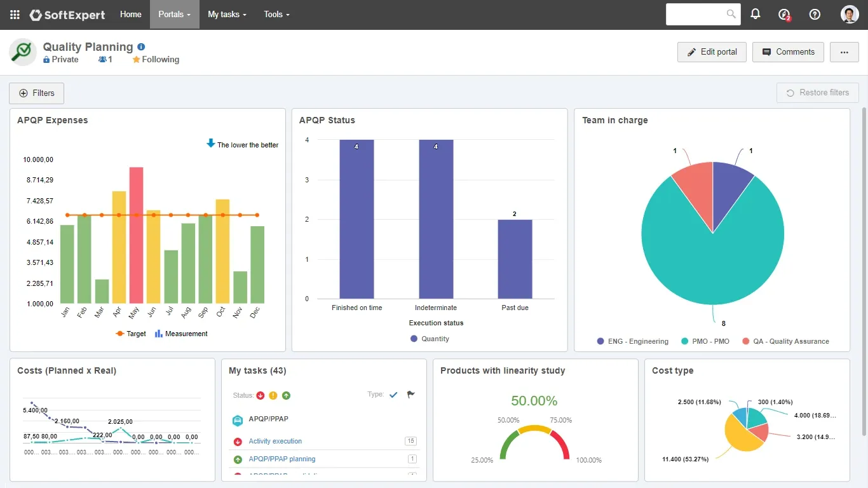Screen dimensions: 868x488
Task: Open the My tasks dropdown menu
Action: click(x=227, y=15)
